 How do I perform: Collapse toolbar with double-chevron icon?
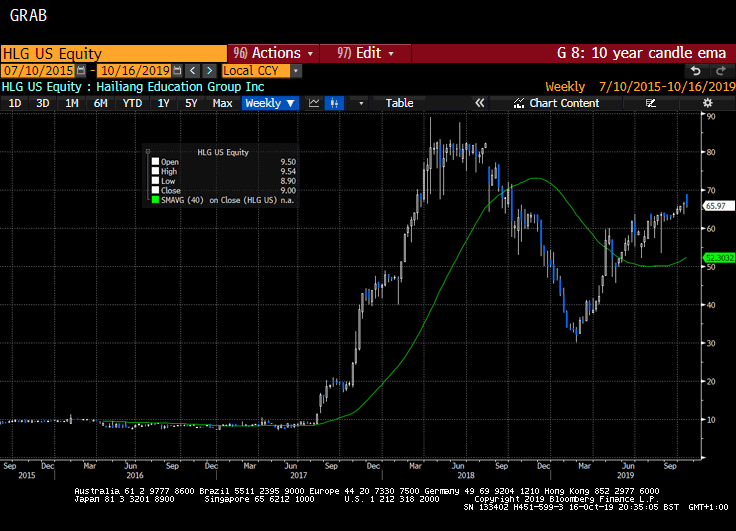coord(479,103)
